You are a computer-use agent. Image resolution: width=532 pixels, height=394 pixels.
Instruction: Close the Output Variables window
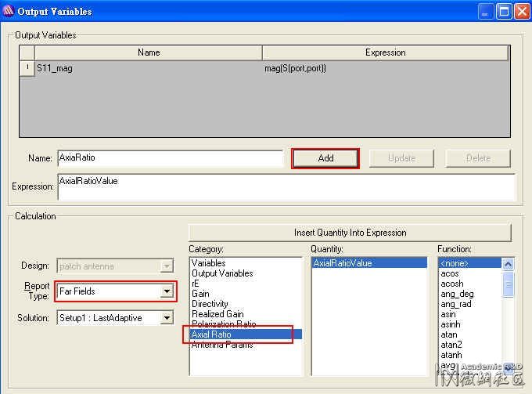pyautogui.click(x=522, y=12)
